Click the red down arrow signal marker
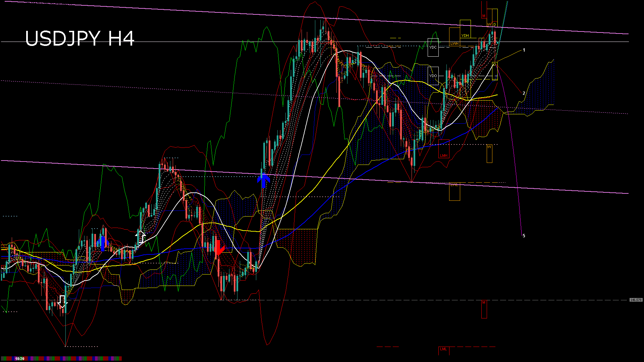The height and width of the screenshot is (362, 644). point(218,248)
